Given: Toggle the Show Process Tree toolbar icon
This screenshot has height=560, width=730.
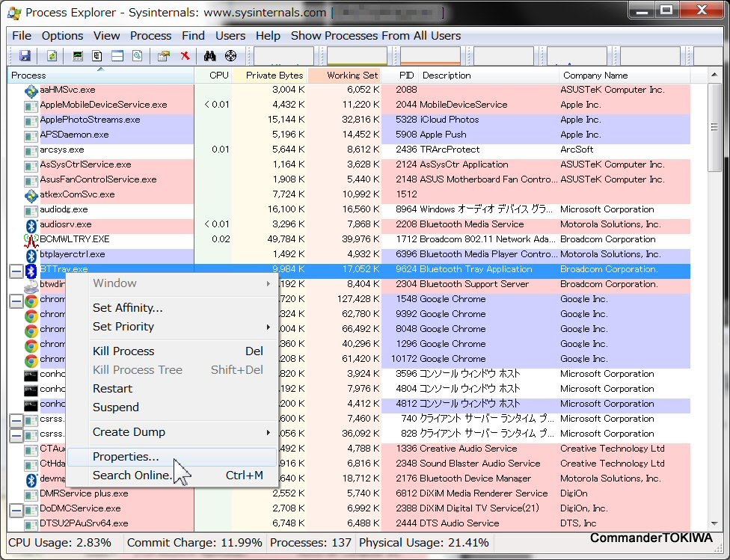Looking at the screenshot, I should (x=96, y=56).
